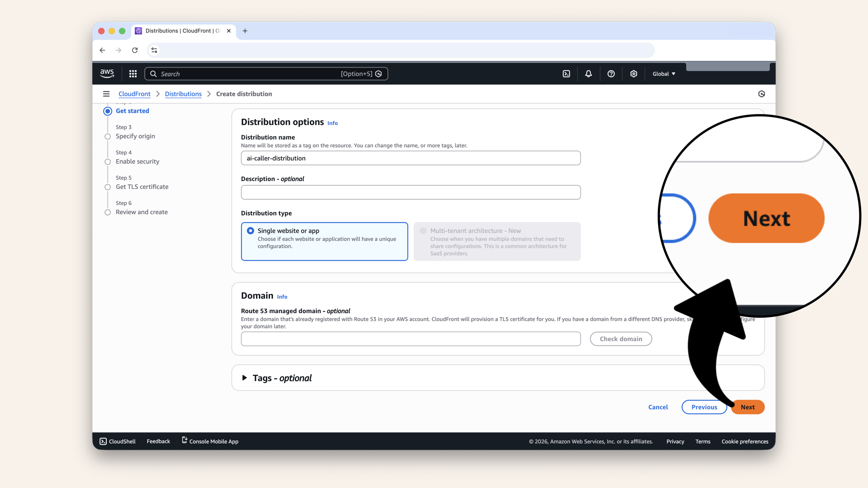Image resolution: width=868 pixels, height=488 pixels.
Task: Open a new browser tab
Action: coord(245,31)
